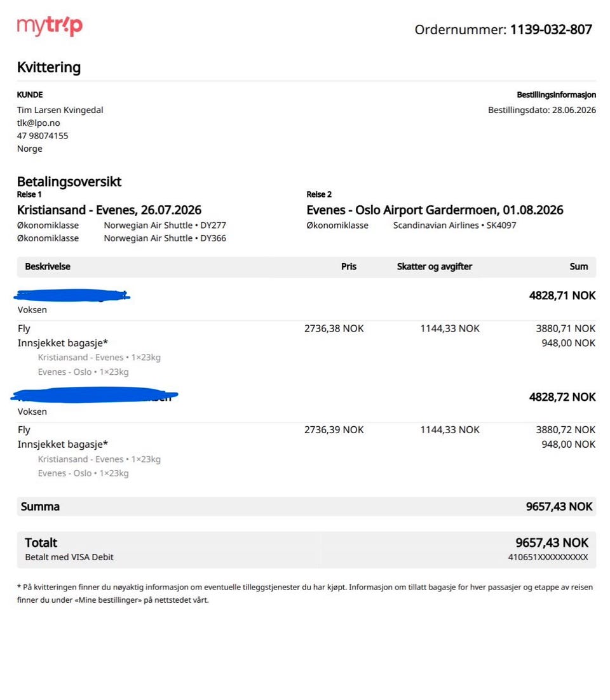Click the Kristiansand - Evenes trip heading
This screenshot has width=610, height=700.
109,210
